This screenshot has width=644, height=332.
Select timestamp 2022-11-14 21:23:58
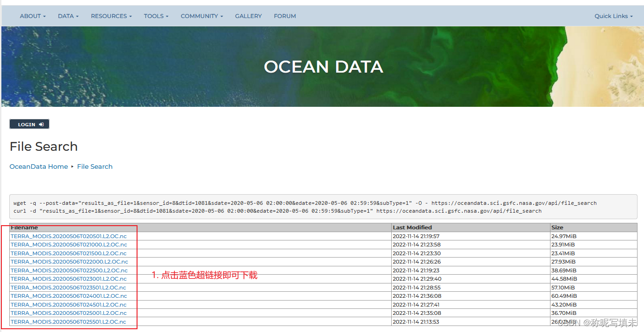coord(417,245)
